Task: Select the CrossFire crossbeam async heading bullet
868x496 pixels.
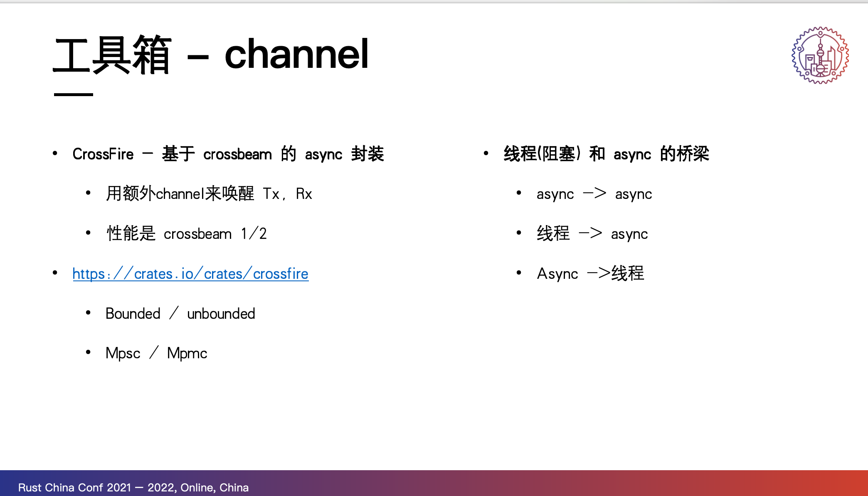Action: [x=228, y=154]
